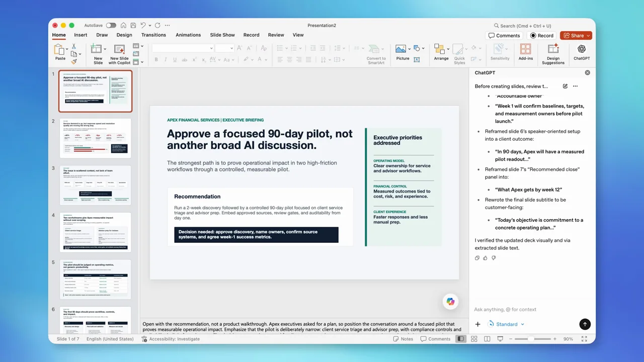Open the Standard model selector
This screenshot has height=362, width=644.
[x=506, y=324]
